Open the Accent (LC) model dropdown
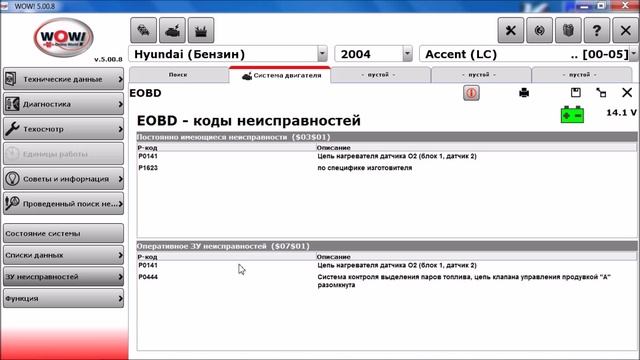Viewport: 640px width, 360px height. pos(633,54)
